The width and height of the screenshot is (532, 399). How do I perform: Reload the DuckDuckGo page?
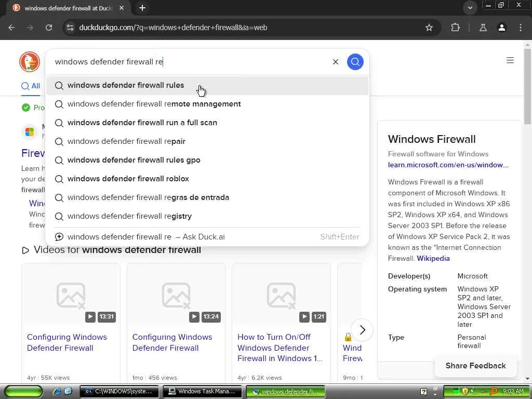click(49, 28)
